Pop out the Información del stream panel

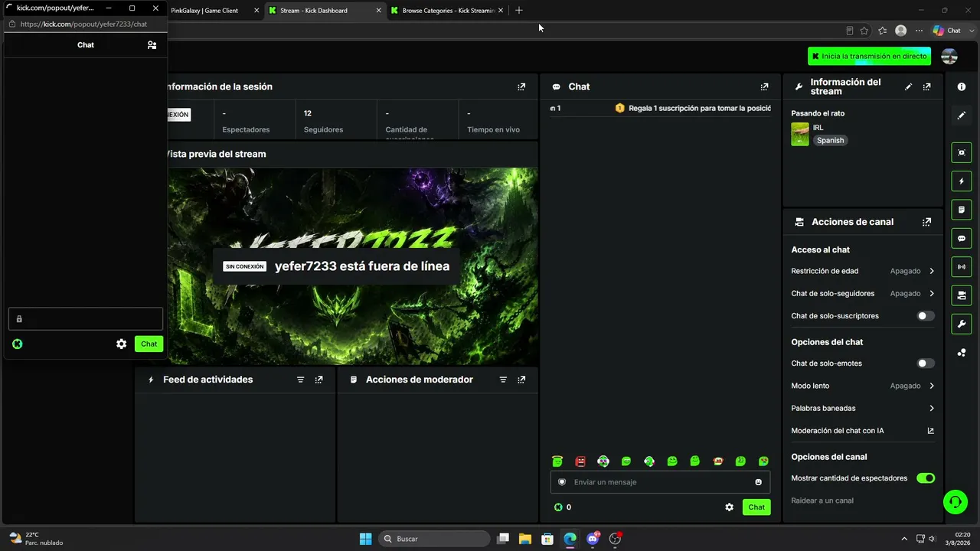tap(927, 87)
